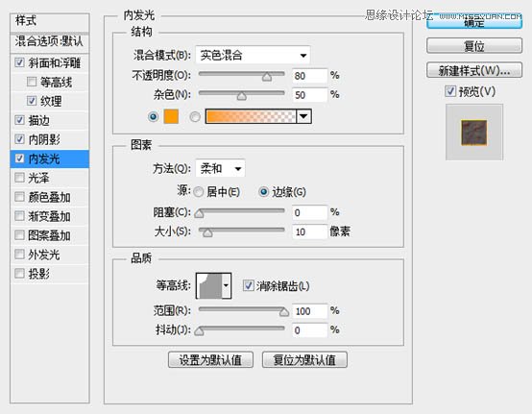The height and width of the screenshot is (414, 532).
Task: Click the orange-to-transparent gradient bar
Action: [x=251, y=116]
